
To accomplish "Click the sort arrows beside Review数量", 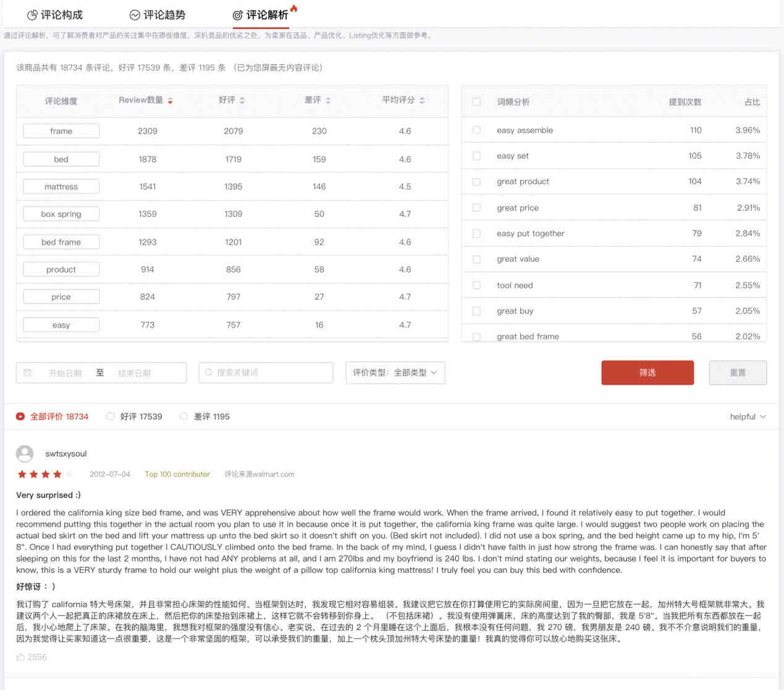I will coord(170,101).
